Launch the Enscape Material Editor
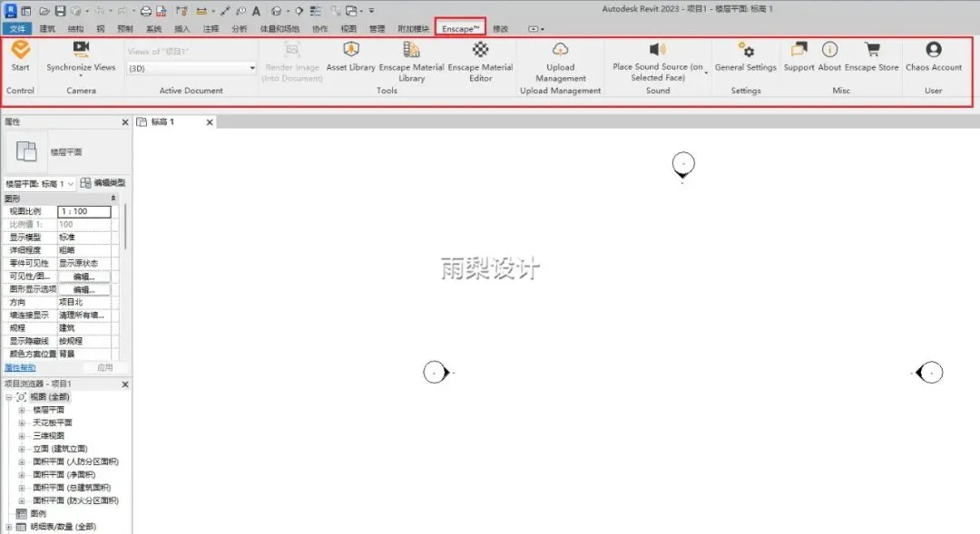Screen dimensions: 980x534 tap(480, 62)
